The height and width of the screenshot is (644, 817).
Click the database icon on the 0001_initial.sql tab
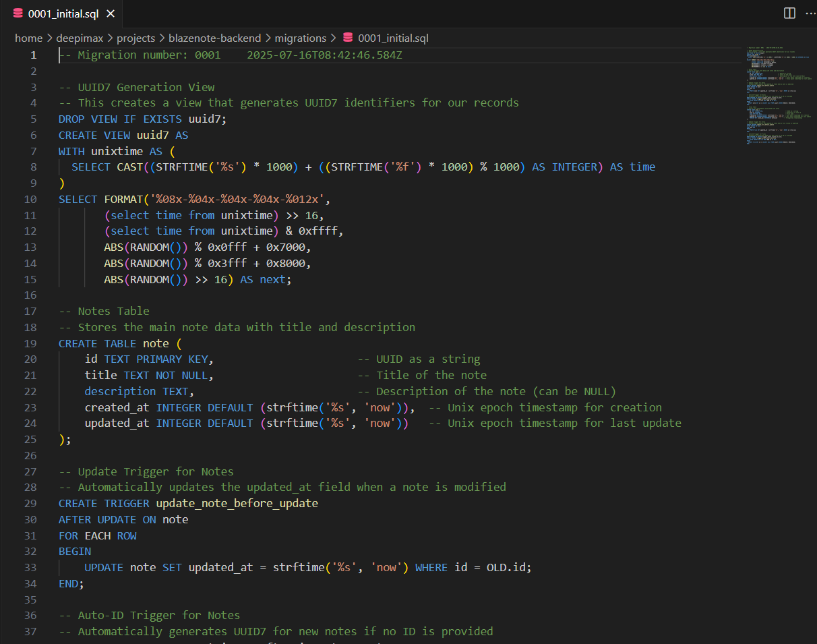click(19, 13)
